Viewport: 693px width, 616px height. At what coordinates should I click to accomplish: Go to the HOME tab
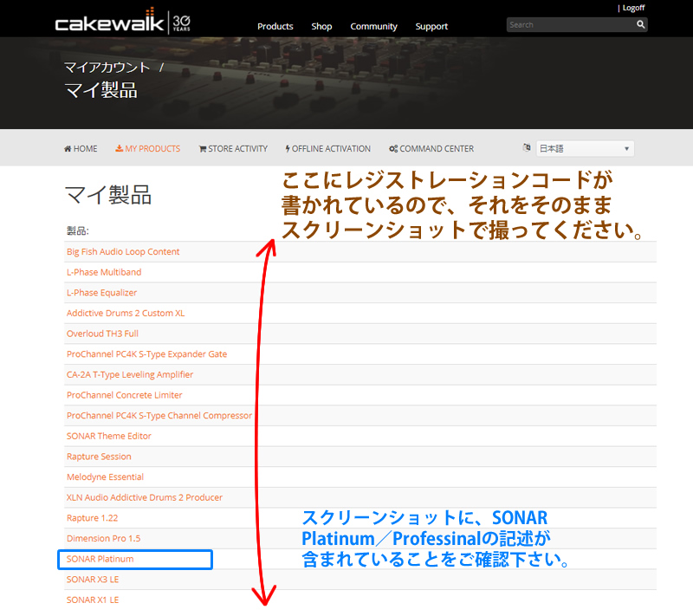pos(81,149)
